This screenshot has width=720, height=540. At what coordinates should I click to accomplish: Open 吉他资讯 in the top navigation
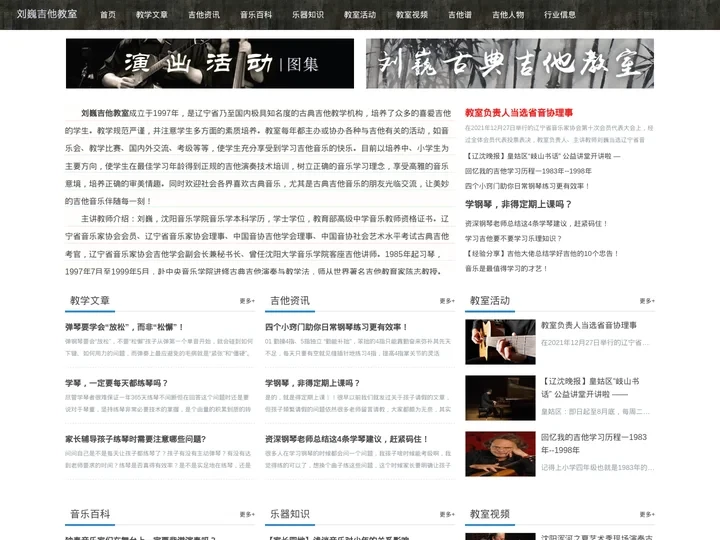point(203,15)
